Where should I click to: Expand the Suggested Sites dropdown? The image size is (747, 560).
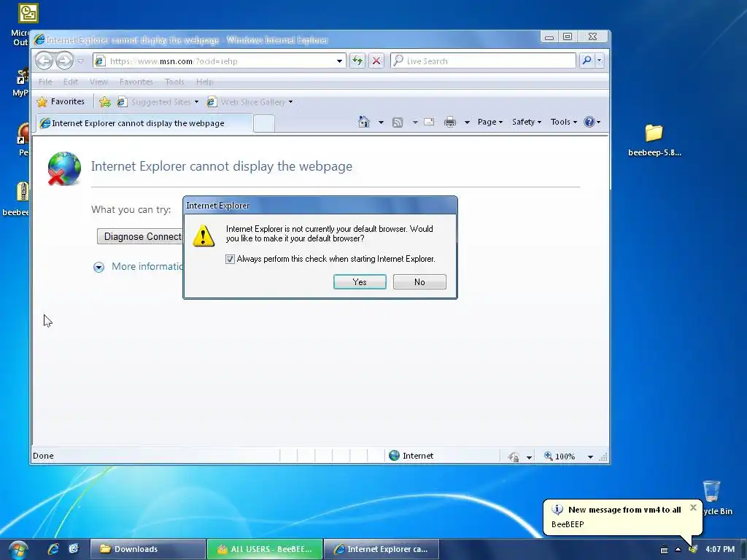click(x=196, y=102)
